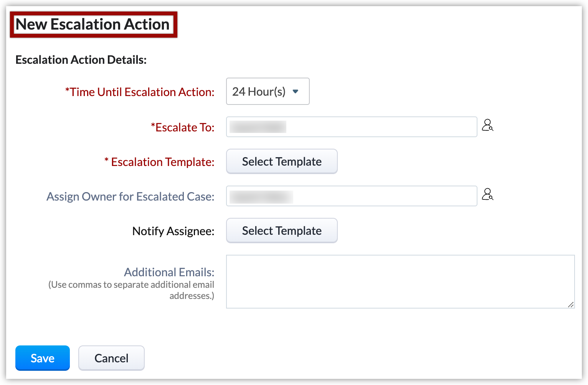Cancel the new escalation action
Viewport: 588px width, 385px height.
111,358
